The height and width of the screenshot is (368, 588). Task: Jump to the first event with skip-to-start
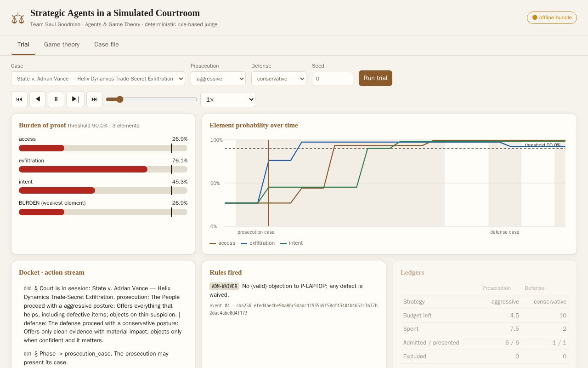coord(19,99)
